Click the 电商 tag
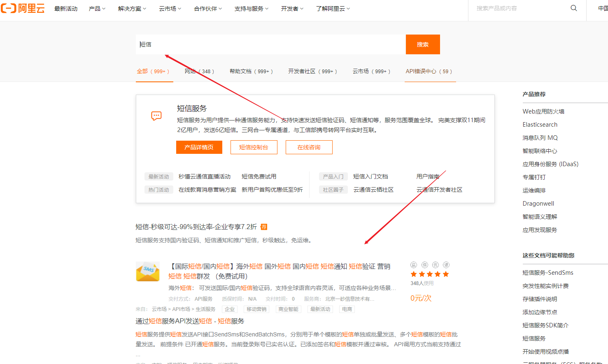This screenshot has height=364, width=608. click(x=347, y=309)
